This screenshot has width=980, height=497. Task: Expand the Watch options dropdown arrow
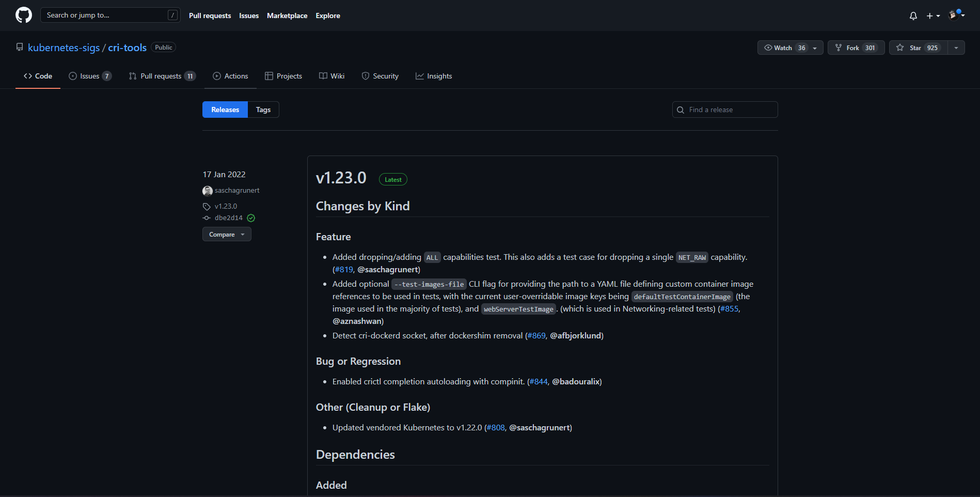[x=815, y=48]
